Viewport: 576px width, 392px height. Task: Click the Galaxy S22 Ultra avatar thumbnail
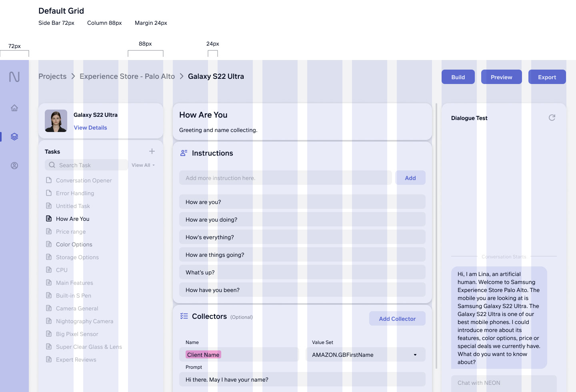click(x=56, y=121)
